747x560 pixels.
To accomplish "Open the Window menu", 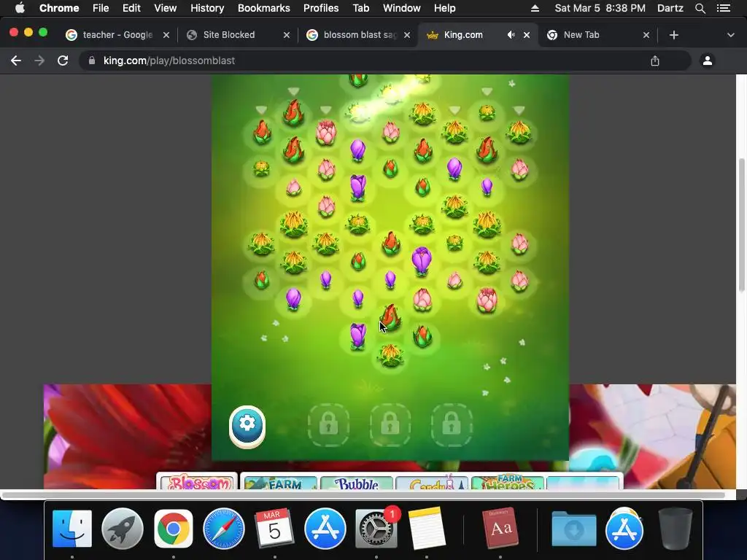I will [402, 8].
